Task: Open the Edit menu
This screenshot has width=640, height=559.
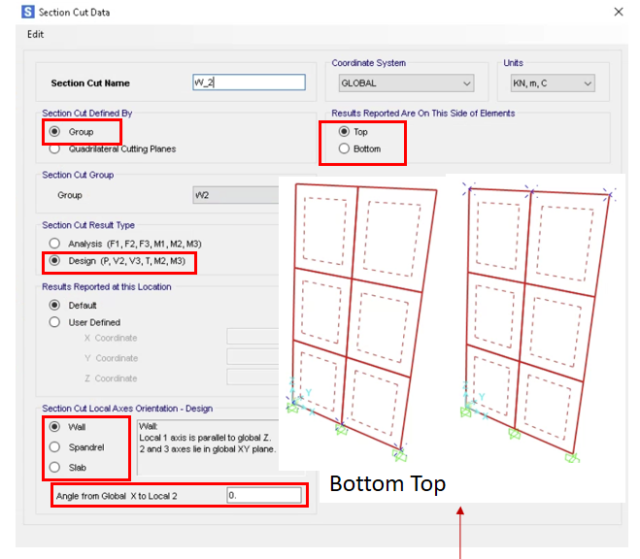Action: [36, 34]
